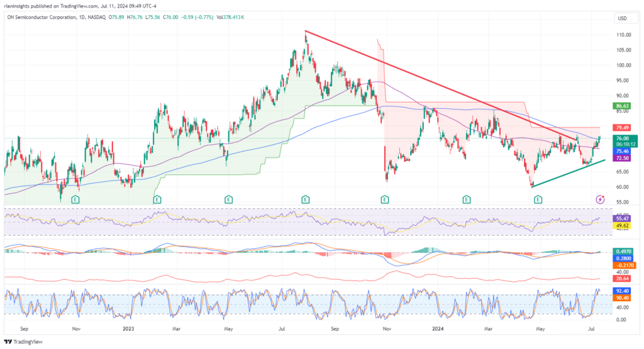The height and width of the screenshot is (349, 644).
Task: Click the high value H76.76
Action: 135,17
